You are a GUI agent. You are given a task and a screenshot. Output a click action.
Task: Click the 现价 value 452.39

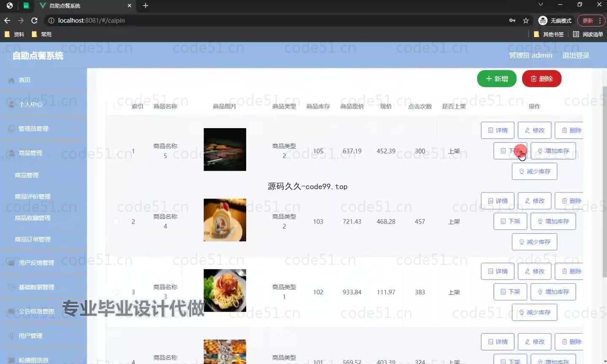[x=386, y=151]
